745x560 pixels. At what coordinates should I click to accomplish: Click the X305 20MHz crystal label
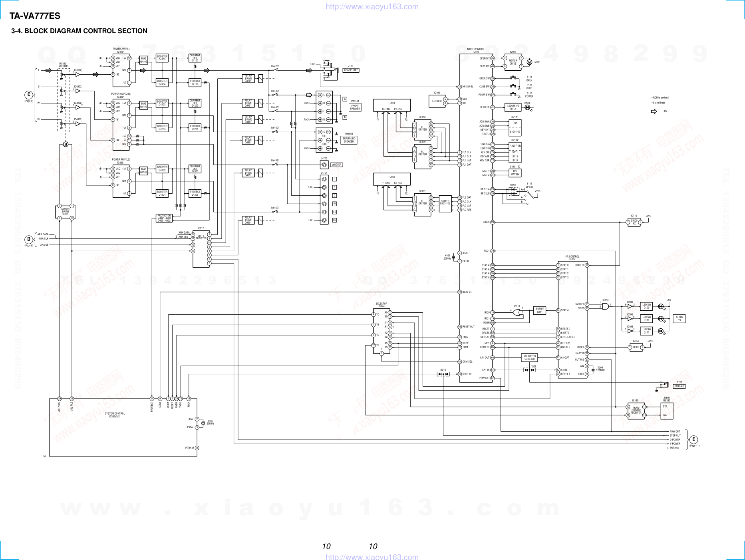point(211,422)
